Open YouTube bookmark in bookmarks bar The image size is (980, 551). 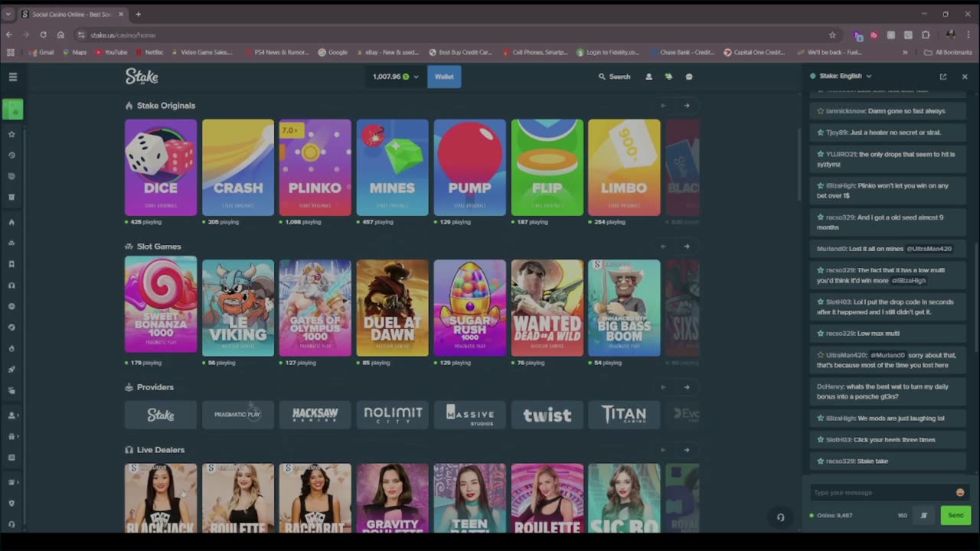[x=111, y=52]
